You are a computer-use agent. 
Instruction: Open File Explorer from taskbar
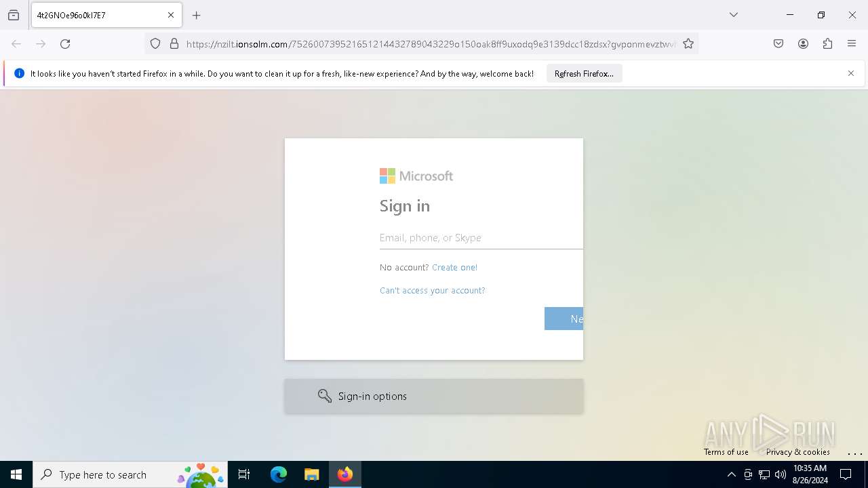[x=311, y=474]
